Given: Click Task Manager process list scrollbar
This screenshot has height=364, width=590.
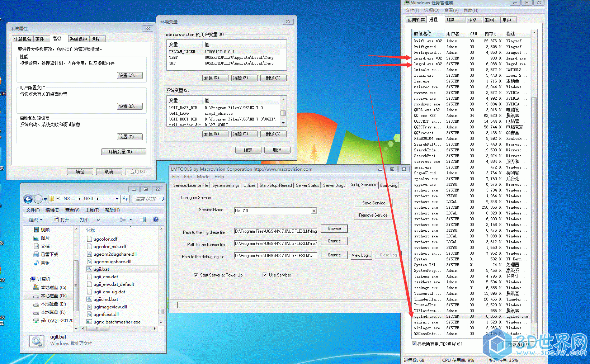Looking at the screenshot, I should [533, 210].
